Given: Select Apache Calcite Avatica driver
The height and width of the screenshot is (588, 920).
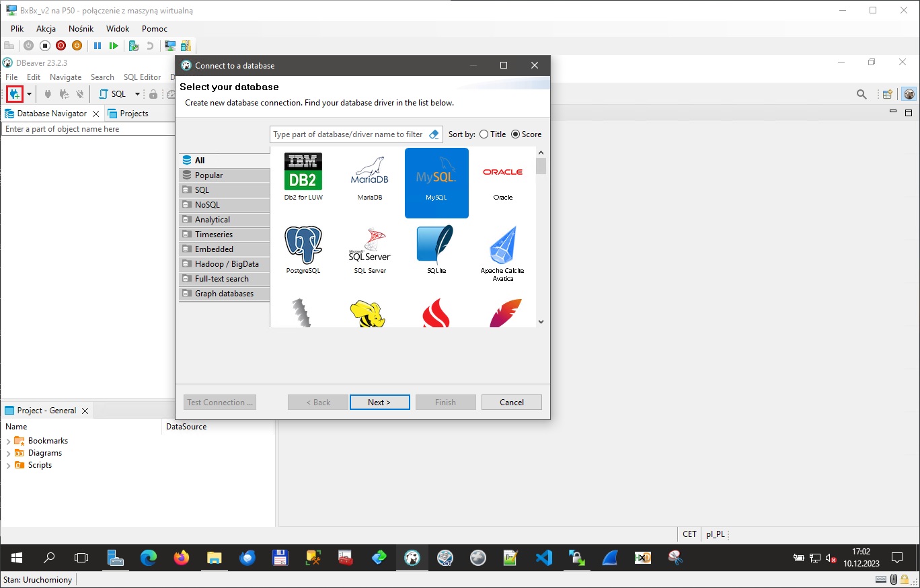Looking at the screenshot, I should coord(502,251).
